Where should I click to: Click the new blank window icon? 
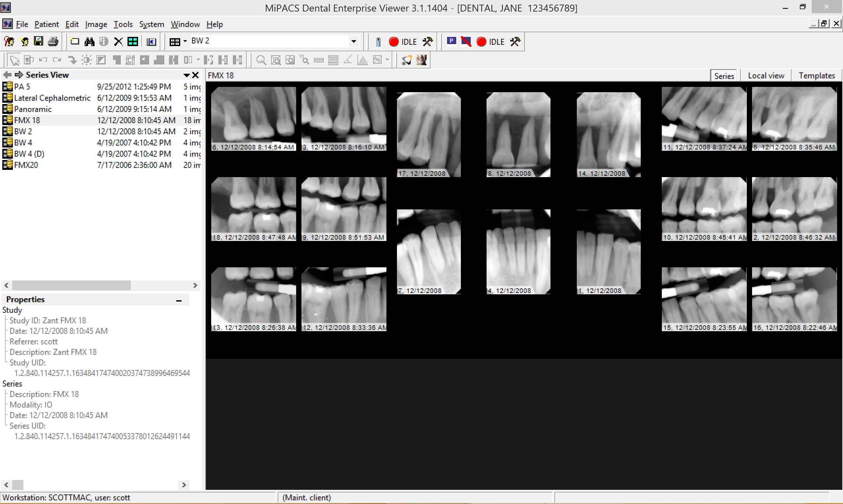75,42
